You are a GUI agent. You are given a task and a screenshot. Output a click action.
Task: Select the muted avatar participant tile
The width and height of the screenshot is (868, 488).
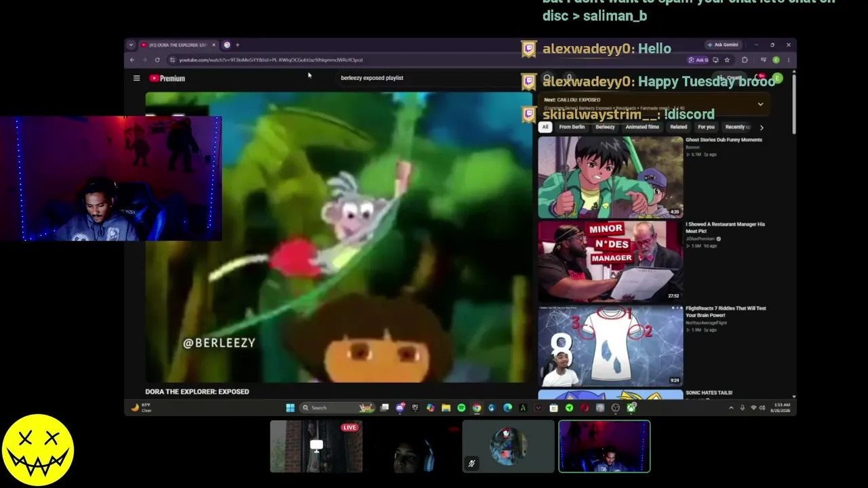click(x=509, y=446)
